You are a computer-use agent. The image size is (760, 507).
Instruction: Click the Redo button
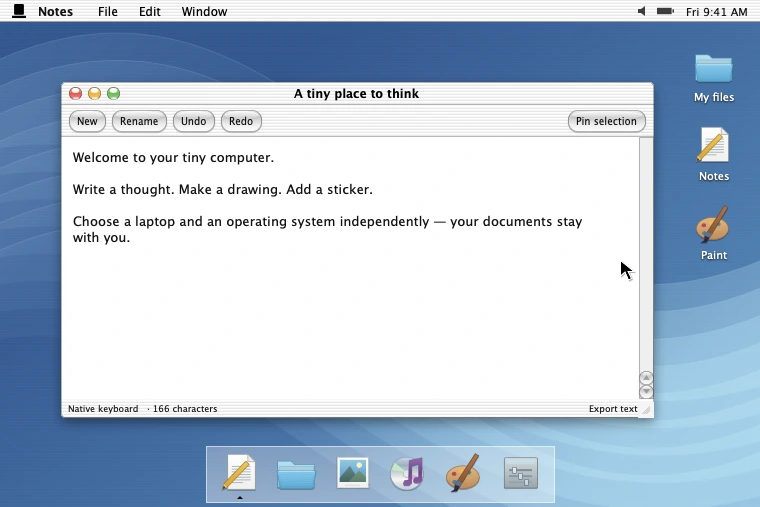click(241, 121)
